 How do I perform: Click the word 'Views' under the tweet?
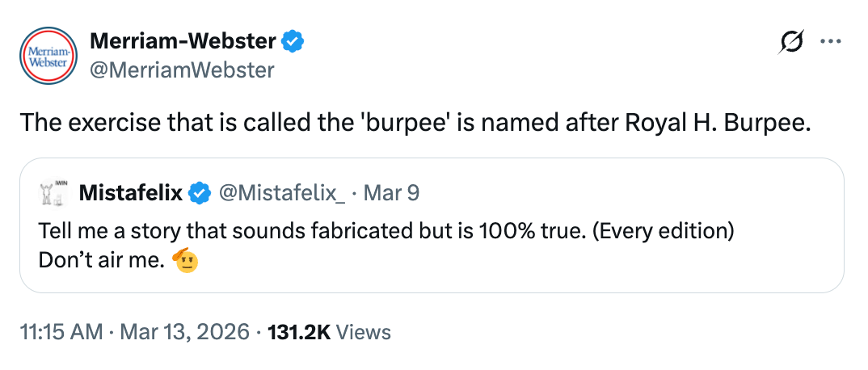coord(363,332)
